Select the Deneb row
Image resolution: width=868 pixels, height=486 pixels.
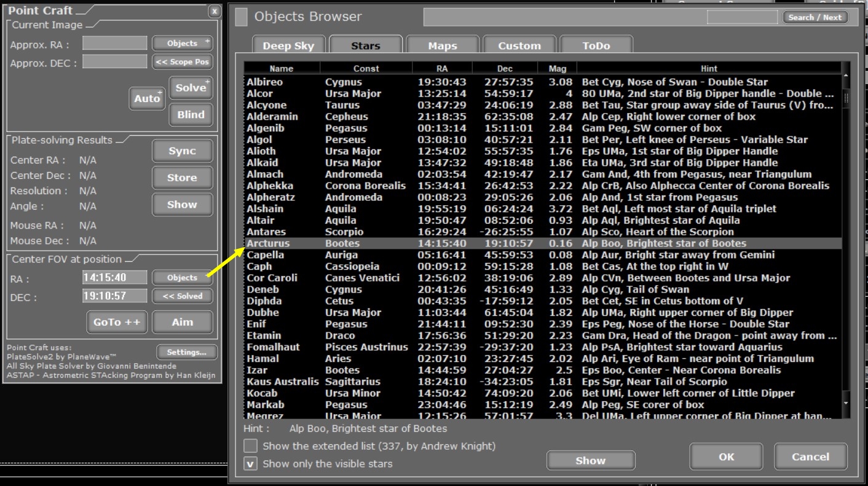[x=542, y=289]
